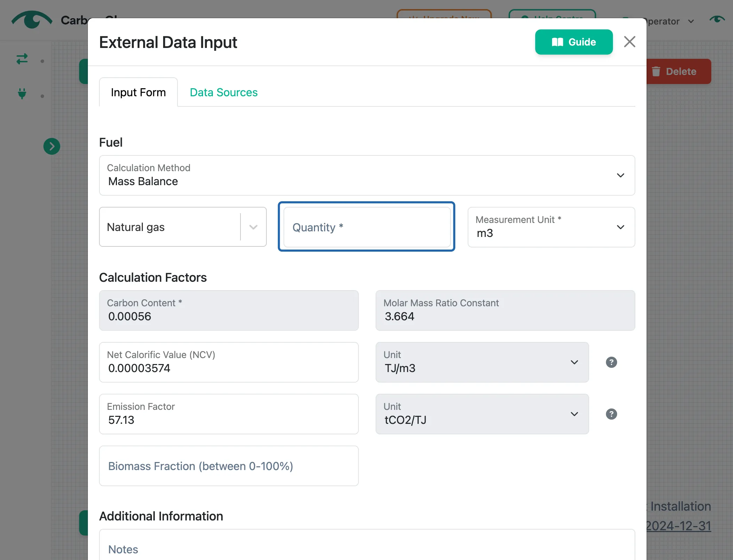Select the Molar Mass Ratio Constant field
The height and width of the screenshot is (560, 733).
[x=505, y=310]
